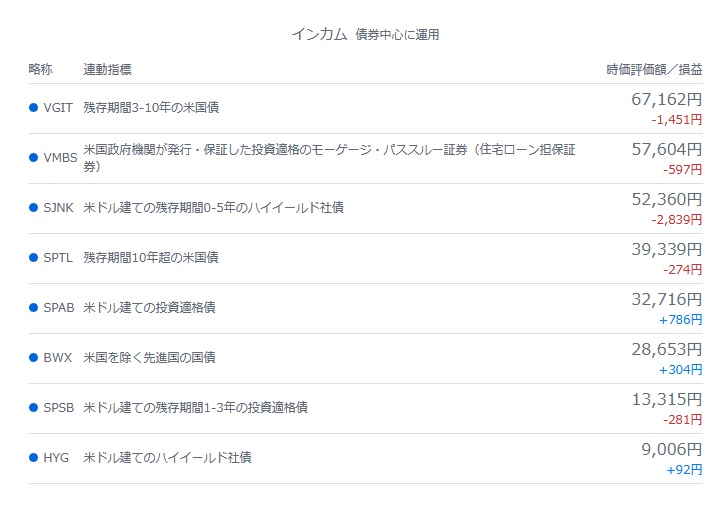
Task: Click the blue dot beside SPTL
Action: 33,257
